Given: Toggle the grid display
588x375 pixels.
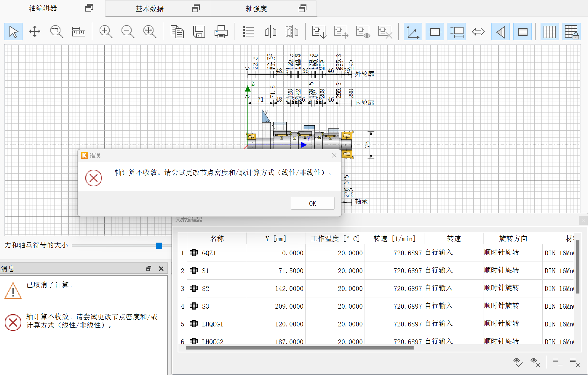Looking at the screenshot, I should pyautogui.click(x=549, y=32).
